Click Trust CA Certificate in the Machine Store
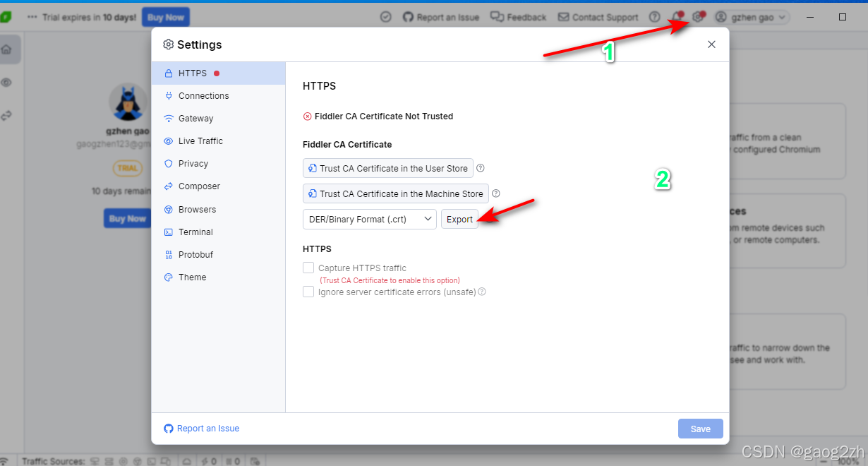The width and height of the screenshot is (868, 466). 396,193
